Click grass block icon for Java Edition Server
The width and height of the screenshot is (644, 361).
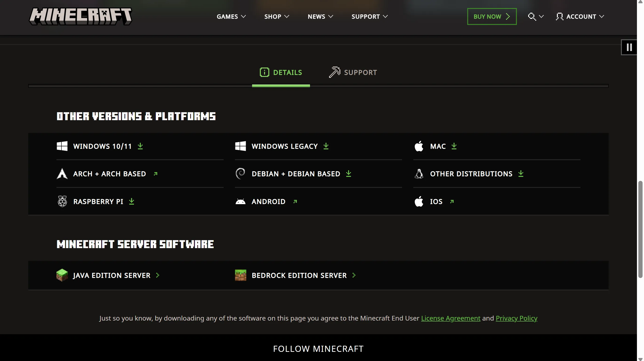(62, 275)
